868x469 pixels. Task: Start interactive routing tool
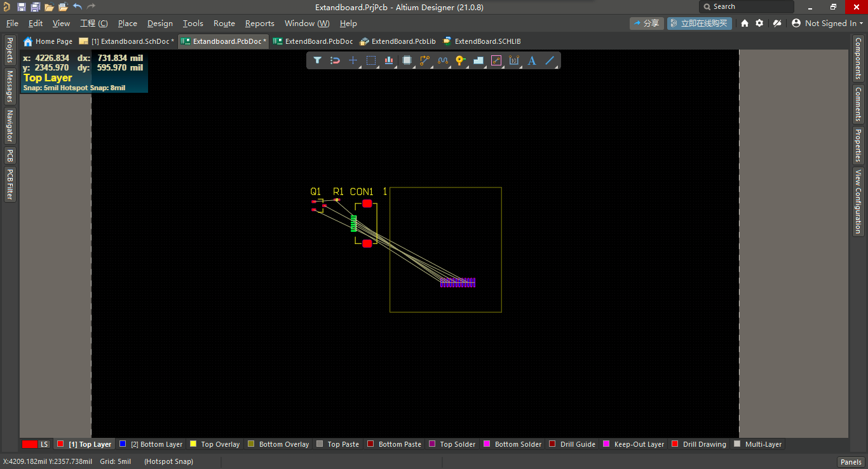point(425,60)
